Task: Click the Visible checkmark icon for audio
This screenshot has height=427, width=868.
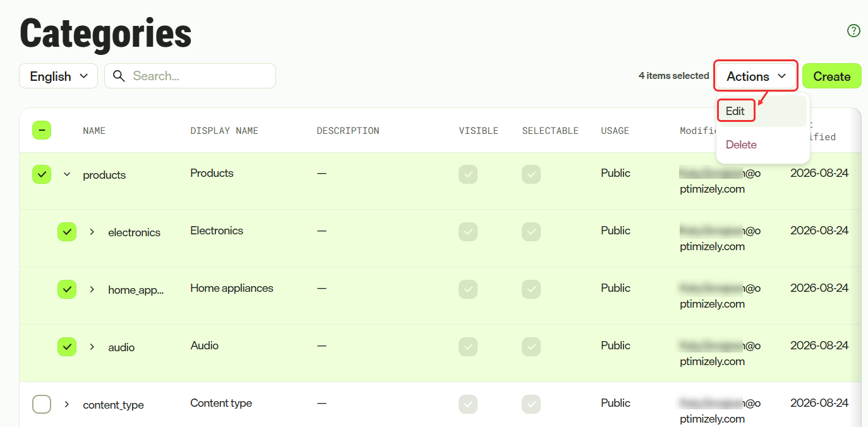Action: point(468,347)
